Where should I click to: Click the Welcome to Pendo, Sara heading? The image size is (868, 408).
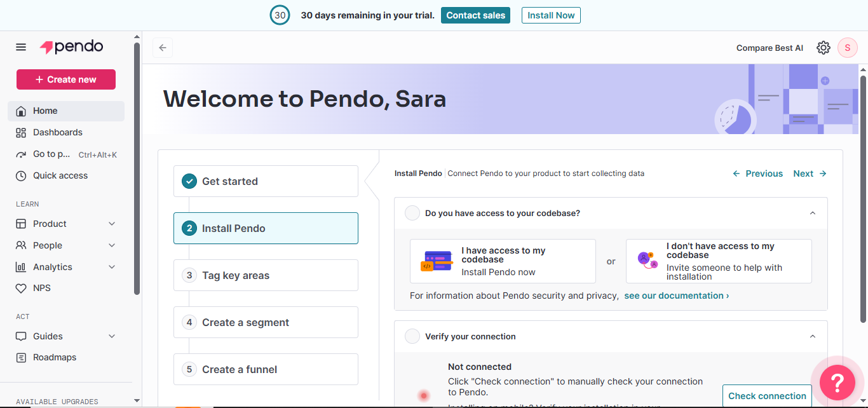click(x=304, y=99)
